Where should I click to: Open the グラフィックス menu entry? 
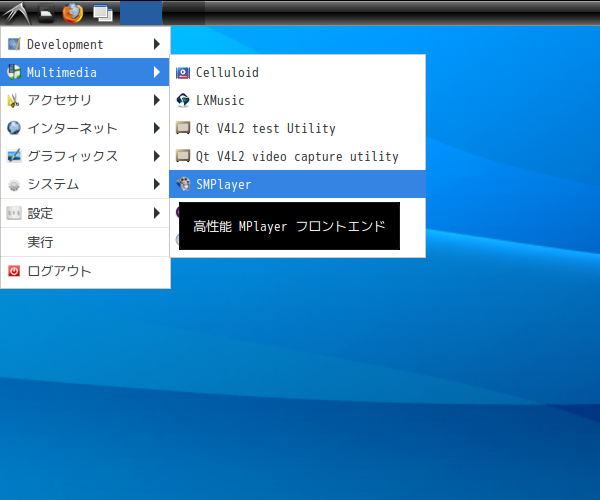pos(85,156)
